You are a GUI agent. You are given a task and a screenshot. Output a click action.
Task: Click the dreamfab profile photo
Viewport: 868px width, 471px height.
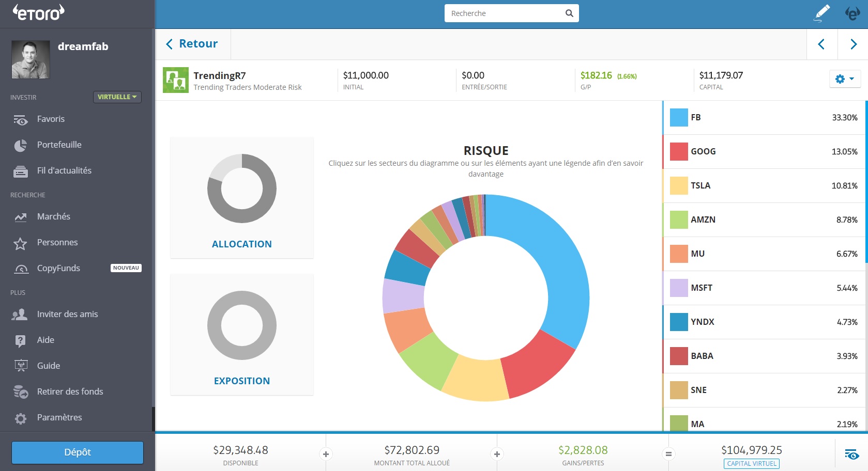pyautogui.click(x=31, y=59)
